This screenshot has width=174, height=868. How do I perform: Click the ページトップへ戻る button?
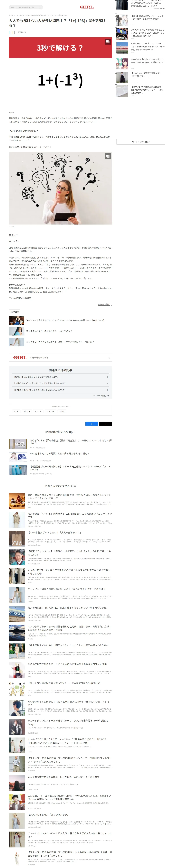pyautogui.click(x=141, y=142)
